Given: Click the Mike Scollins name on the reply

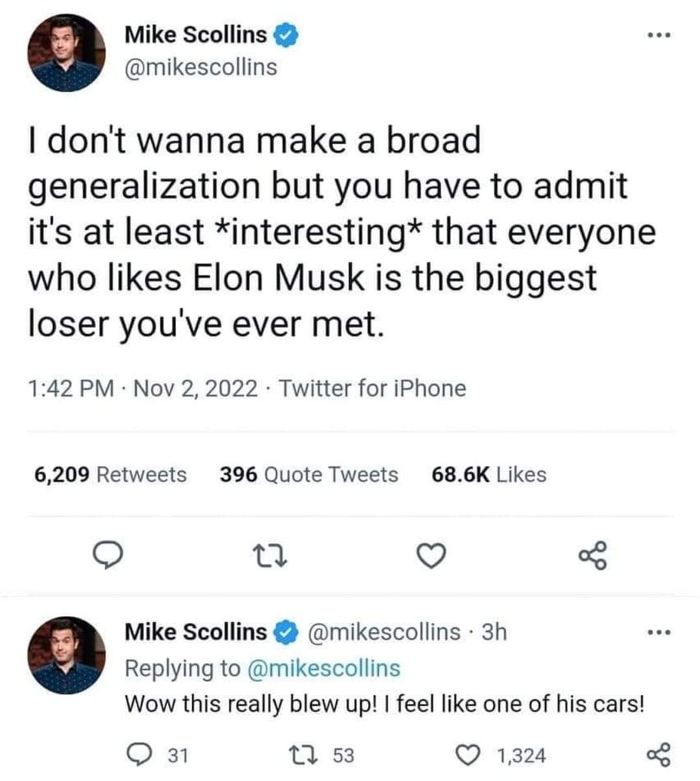Looking at the screenshot, I should (196, 632).
